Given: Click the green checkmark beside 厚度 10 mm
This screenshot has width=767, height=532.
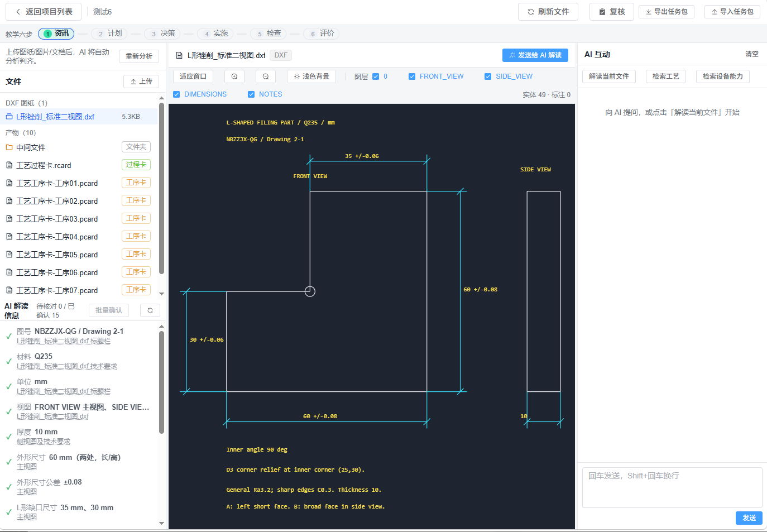Looking at the screenshot, I should tap(9, 437).
